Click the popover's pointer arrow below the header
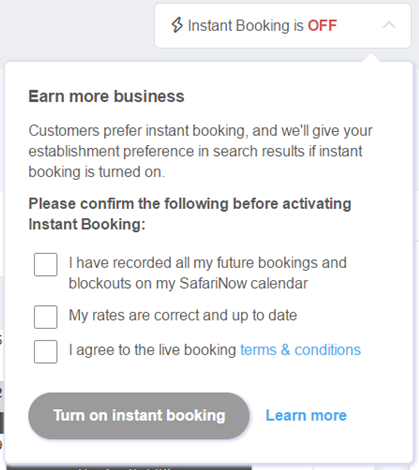 click(x=371, y=57)
